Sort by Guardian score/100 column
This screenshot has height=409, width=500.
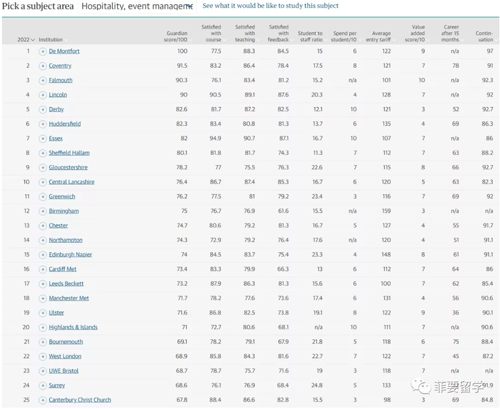click(176, 36)
